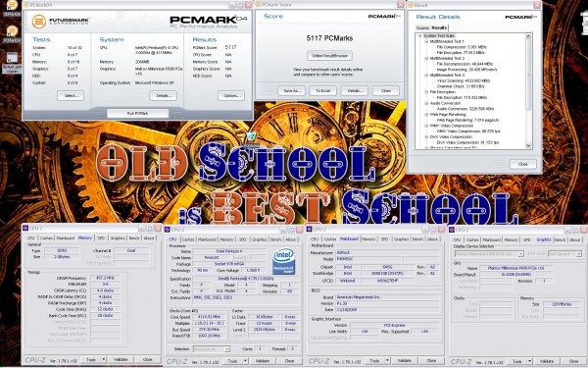Click the Options... button under Results

coord(231,96)
